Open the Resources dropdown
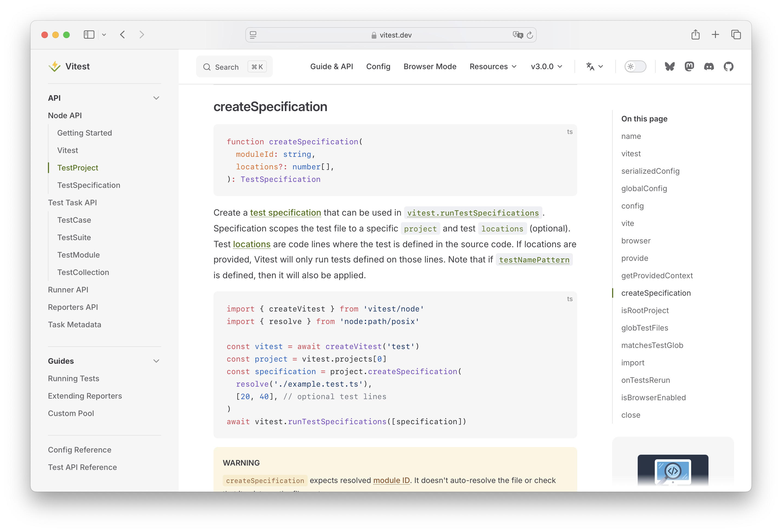This screenshot has width=782, height=532. point(493,66)
